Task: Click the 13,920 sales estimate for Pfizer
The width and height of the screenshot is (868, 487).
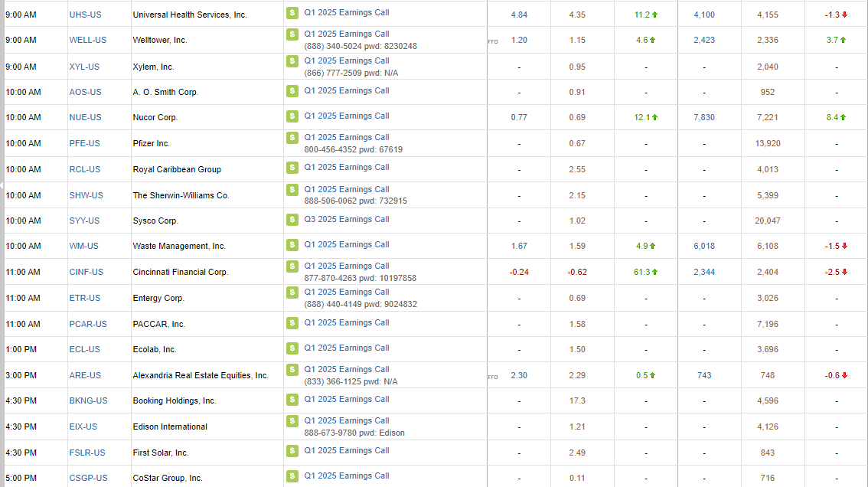Action: pyautogui.click(x=768, y=143)
